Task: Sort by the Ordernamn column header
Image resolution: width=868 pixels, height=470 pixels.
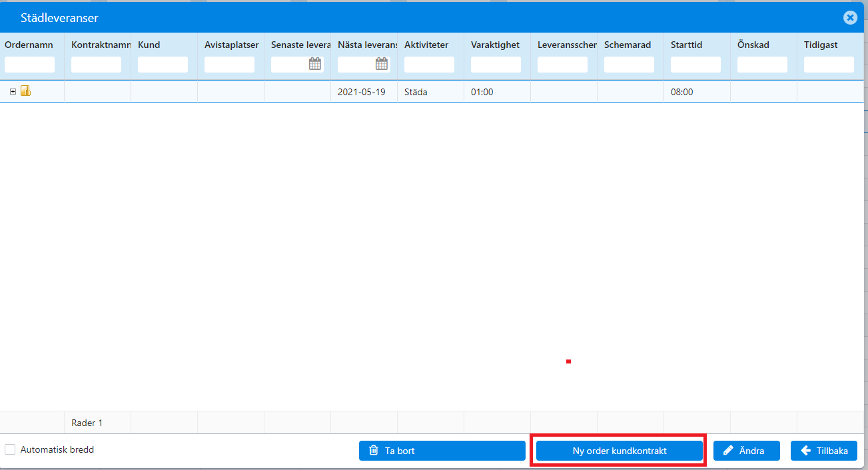Action: pos(29,45)
